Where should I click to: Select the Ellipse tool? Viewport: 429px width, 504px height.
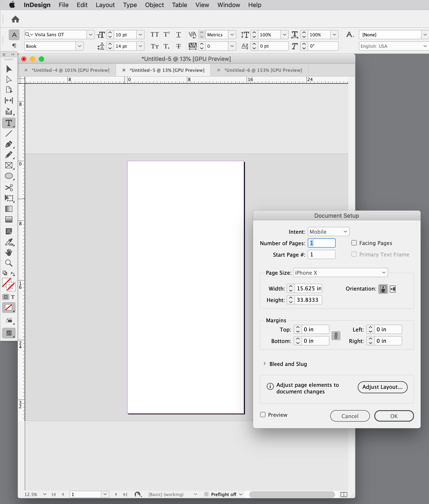point(9,176)
